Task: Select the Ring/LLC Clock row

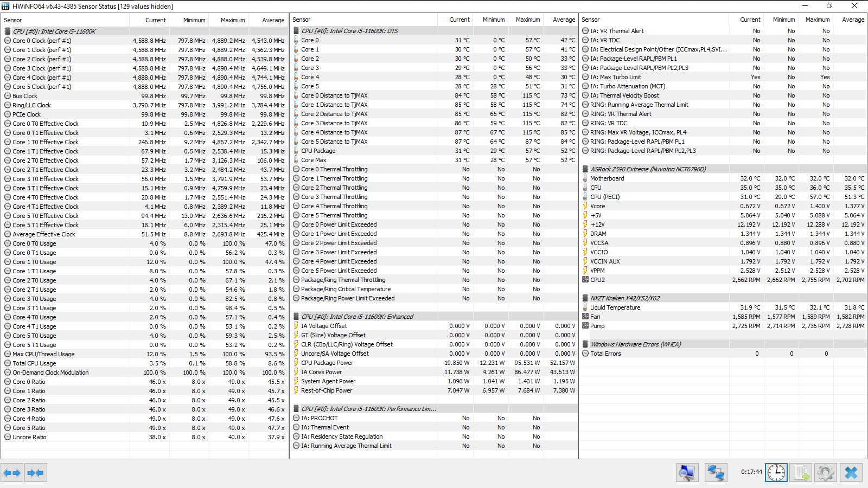Action: click(x=144, y=105)
